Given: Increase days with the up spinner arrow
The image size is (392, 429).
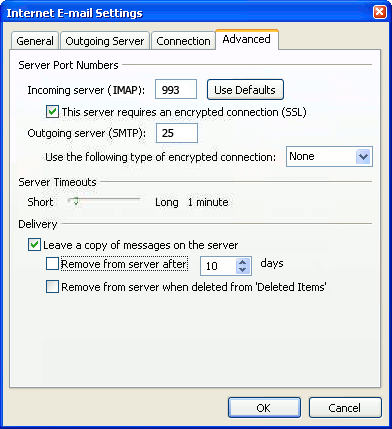Looking at the screenshot, I should 243,262.
